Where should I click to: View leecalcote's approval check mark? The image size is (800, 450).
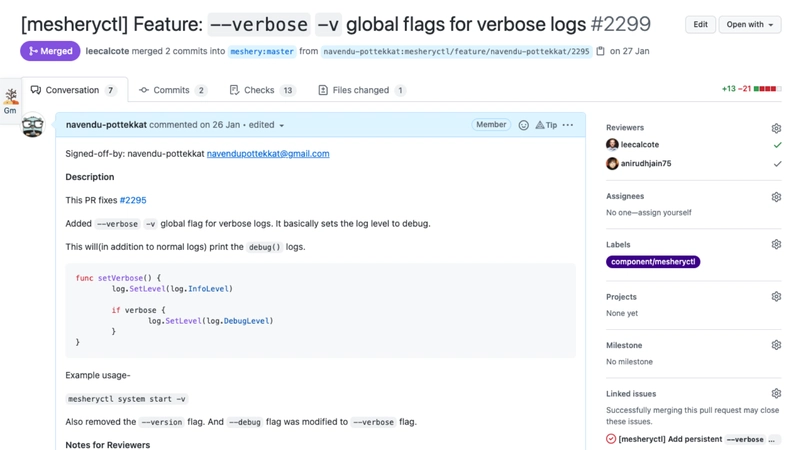tap(777, 145)
